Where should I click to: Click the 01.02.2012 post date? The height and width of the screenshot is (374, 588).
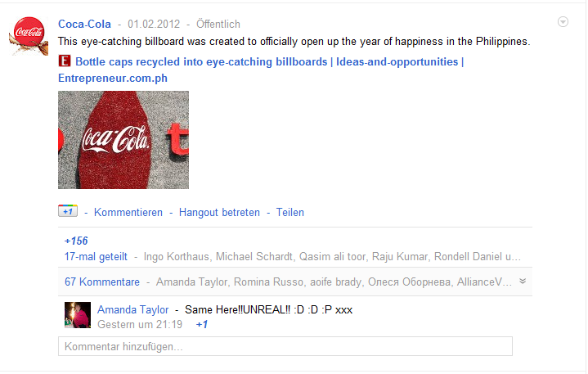click(x=154, y=24)
